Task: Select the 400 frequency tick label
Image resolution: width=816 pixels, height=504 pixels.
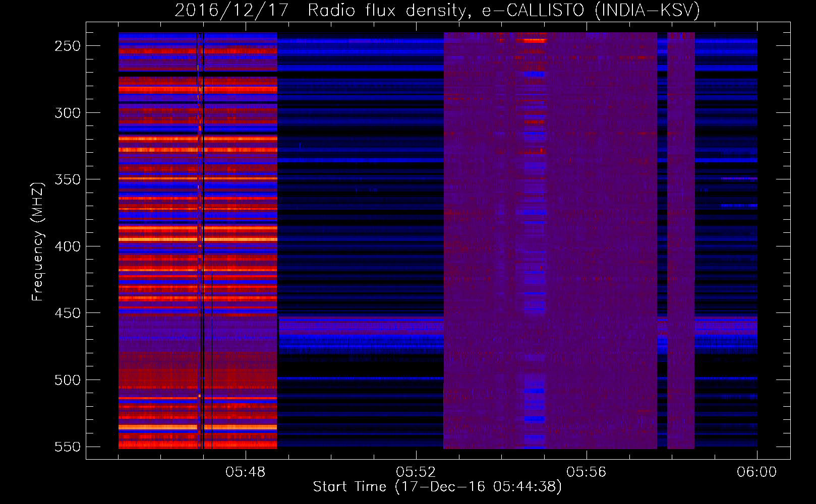Action: click(x=68, y=246)
